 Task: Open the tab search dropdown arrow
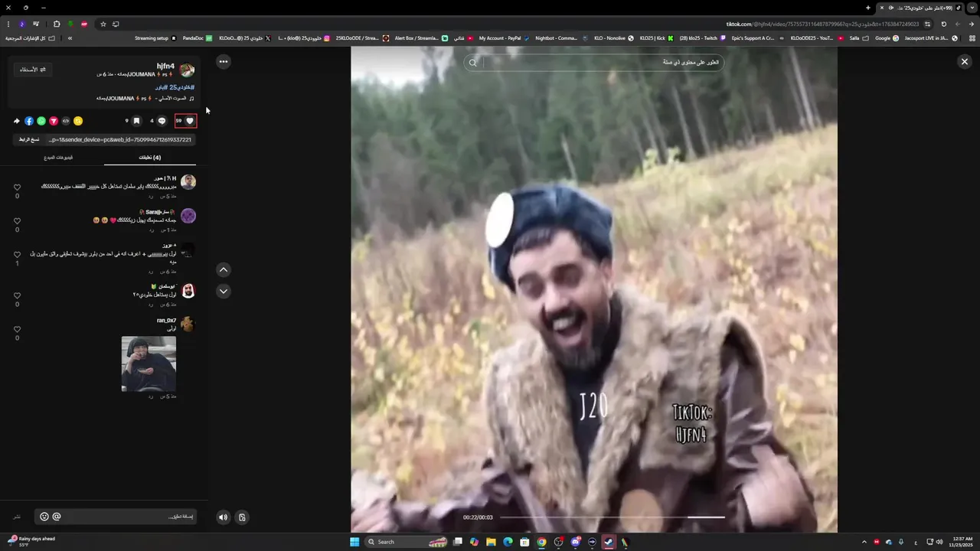[x=972, y=8]
